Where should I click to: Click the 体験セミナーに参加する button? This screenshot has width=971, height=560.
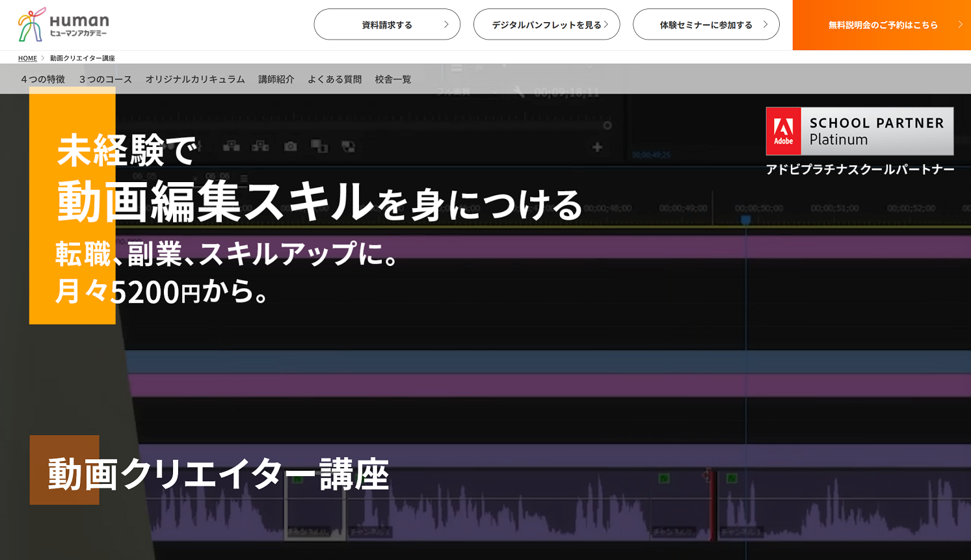(x=706, y=24)
